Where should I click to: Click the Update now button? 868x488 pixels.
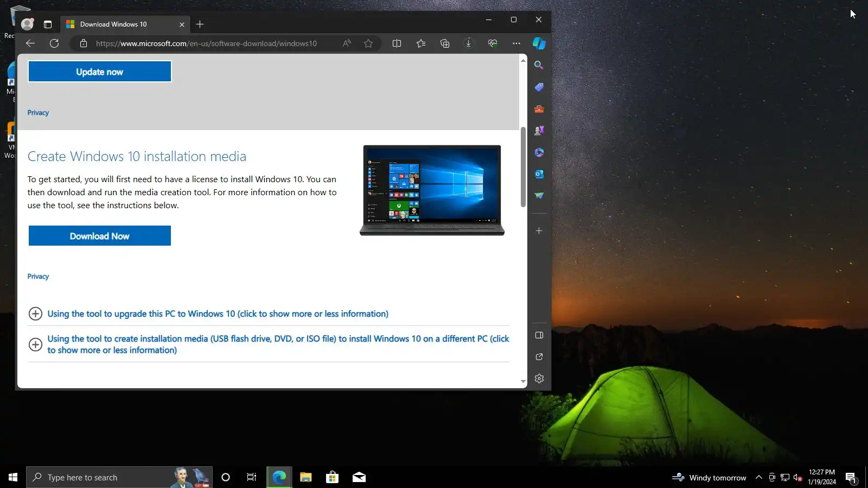[x=100, y=72]
